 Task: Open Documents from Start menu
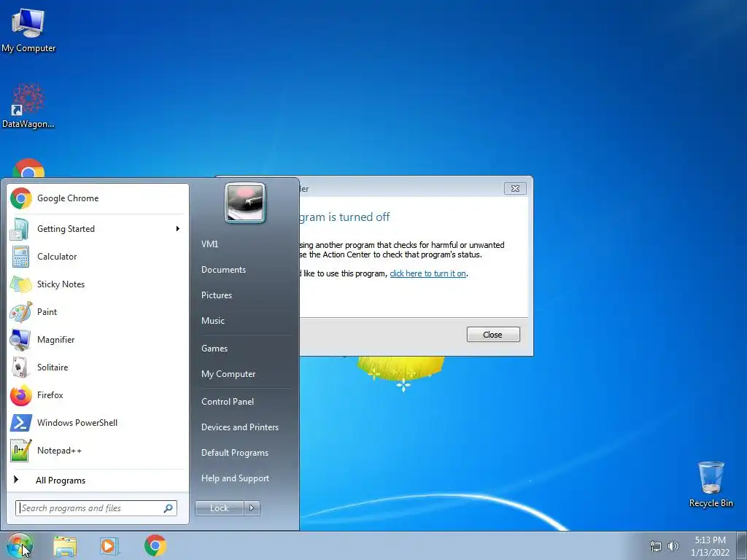click(x=223, y=270)
